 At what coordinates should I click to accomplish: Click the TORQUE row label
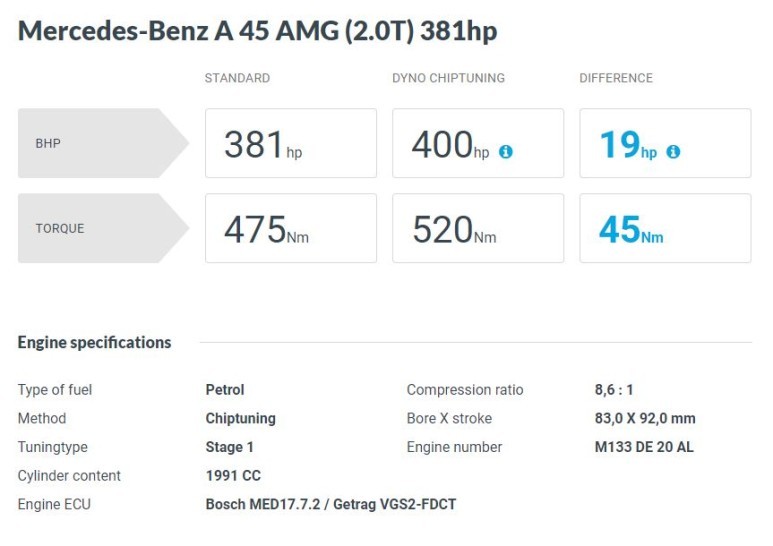(x=60, y=228)
